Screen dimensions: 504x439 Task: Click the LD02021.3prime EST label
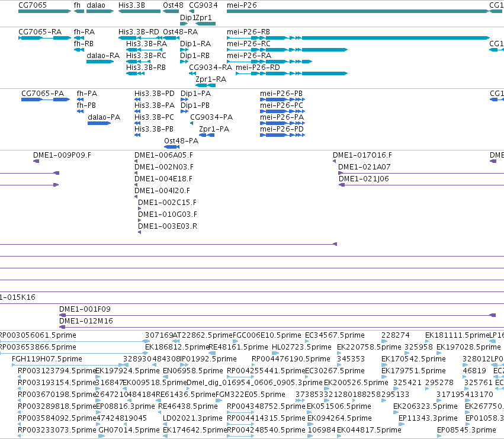tap(192, 418)
